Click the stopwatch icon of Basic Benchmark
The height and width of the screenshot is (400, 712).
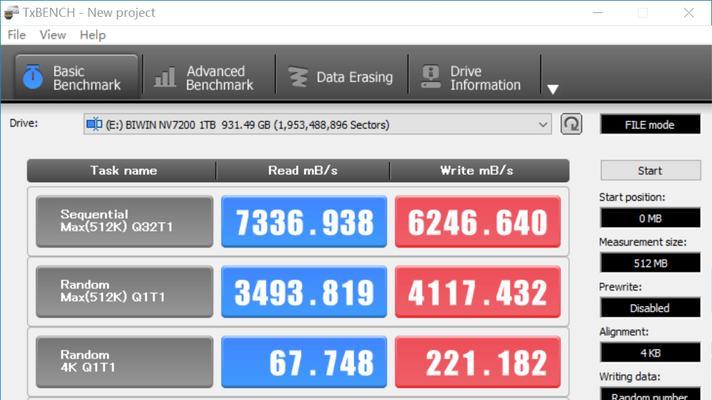(33, 77)
